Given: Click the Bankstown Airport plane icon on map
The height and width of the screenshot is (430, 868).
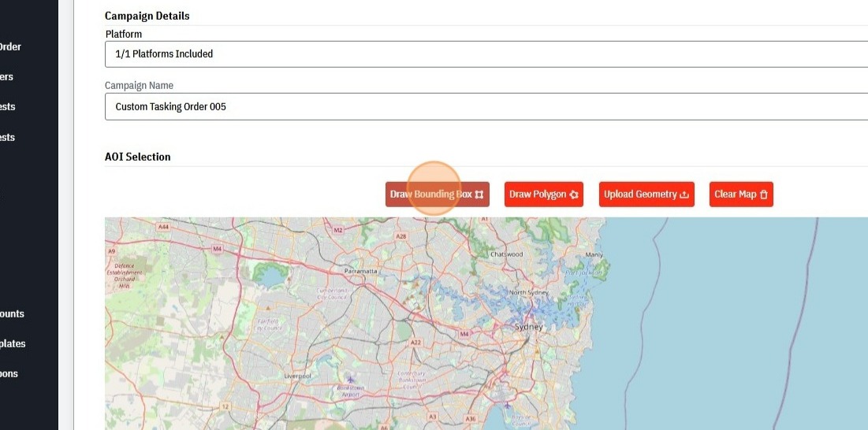Looking at the screenshot, I should (x=350, y=380).
